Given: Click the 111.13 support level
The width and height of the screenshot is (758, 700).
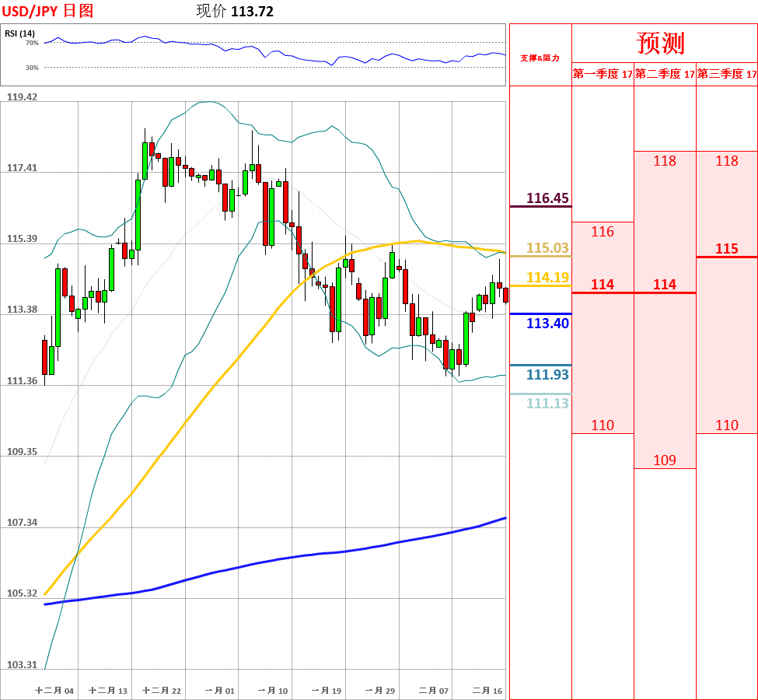Looking at the screenshot, I should [547, 403].
